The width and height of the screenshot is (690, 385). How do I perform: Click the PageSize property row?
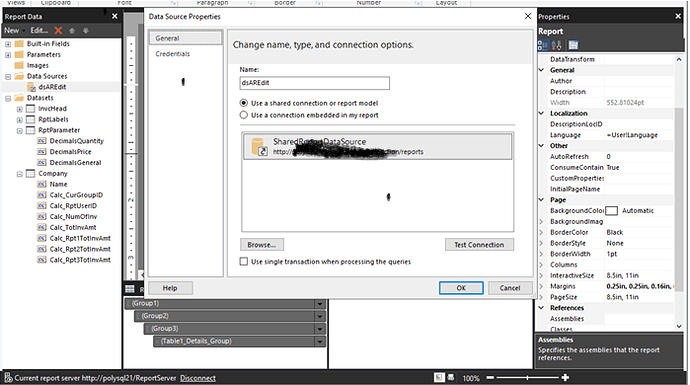(606, 297)
